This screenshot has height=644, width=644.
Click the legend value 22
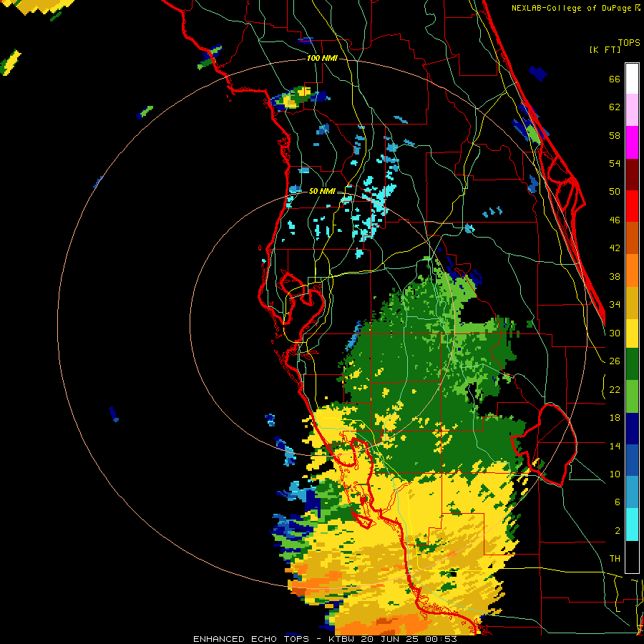[615, 389]
